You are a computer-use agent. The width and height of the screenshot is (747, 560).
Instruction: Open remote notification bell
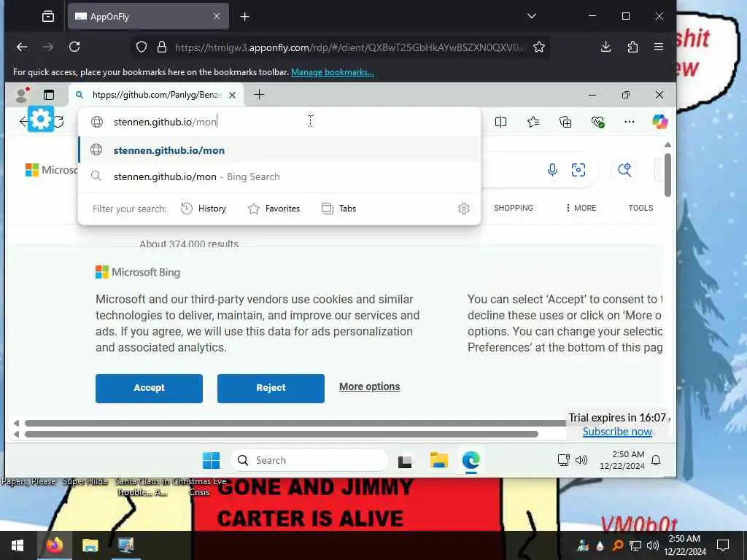[x=656, y=460]
